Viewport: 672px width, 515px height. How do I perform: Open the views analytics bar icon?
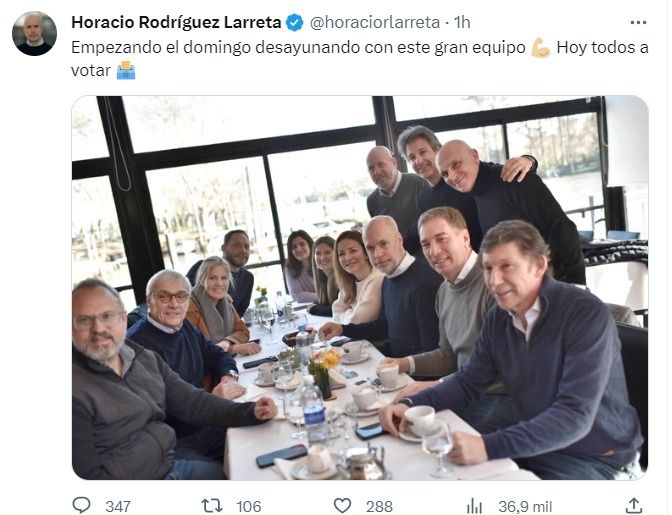tap(474, 506)
